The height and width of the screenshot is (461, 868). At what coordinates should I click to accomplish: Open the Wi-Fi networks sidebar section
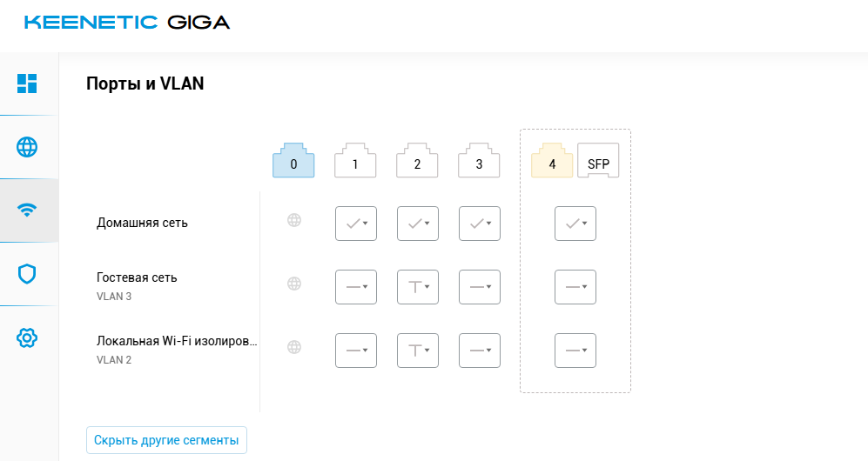(x=27, y=210)
